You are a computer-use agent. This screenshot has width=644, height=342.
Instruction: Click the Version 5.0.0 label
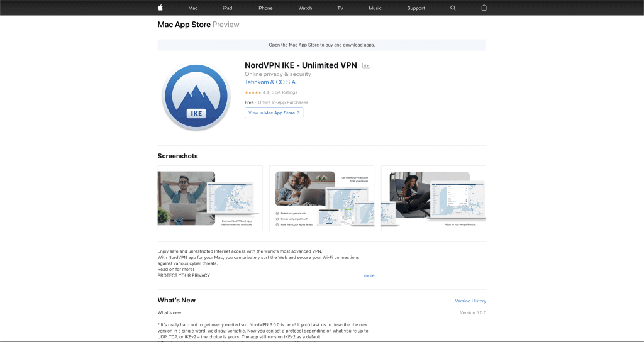(473, 313)
